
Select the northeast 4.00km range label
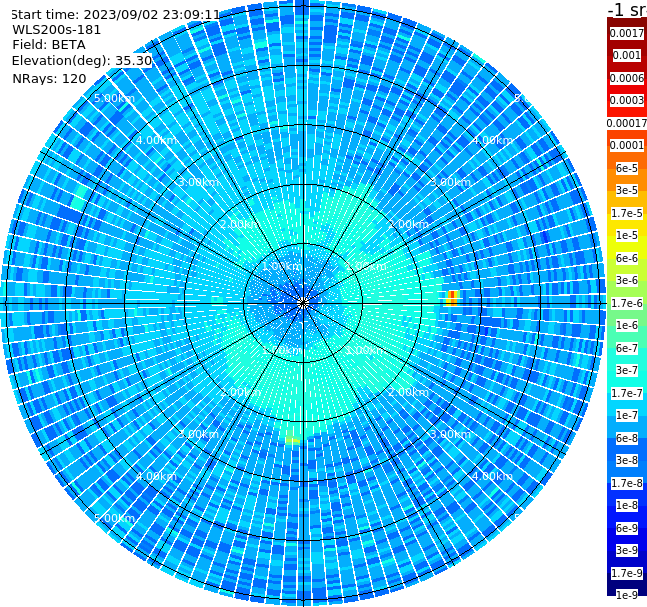[x=492, y=140]
